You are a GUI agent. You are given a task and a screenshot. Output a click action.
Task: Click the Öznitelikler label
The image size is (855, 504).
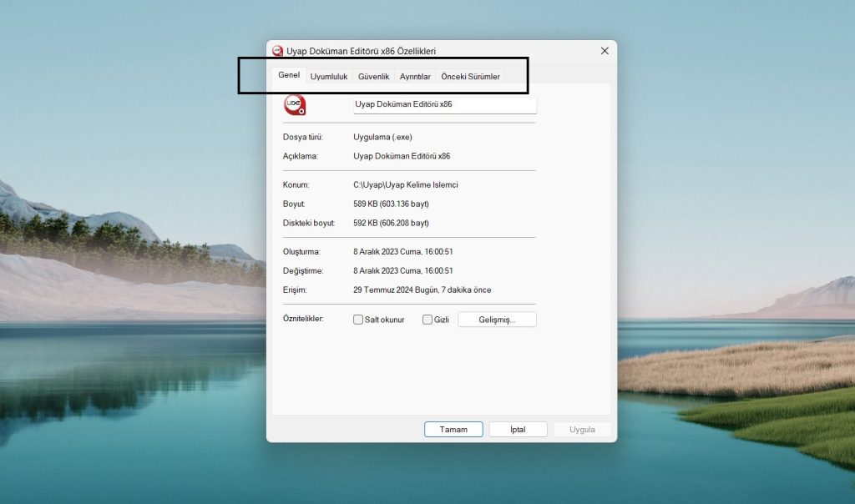coord(303,318)
